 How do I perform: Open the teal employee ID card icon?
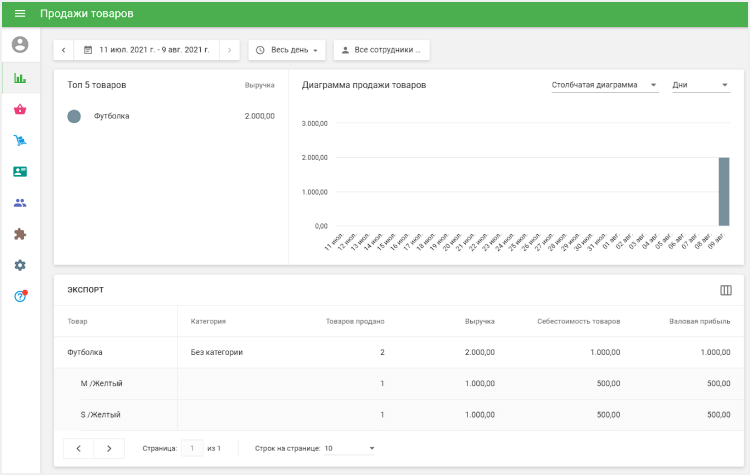pos(20,172)
